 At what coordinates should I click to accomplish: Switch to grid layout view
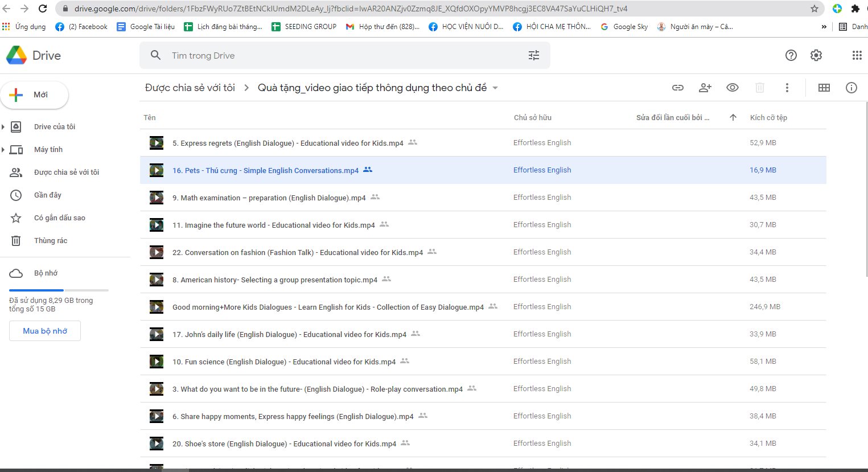pos(824,88)
